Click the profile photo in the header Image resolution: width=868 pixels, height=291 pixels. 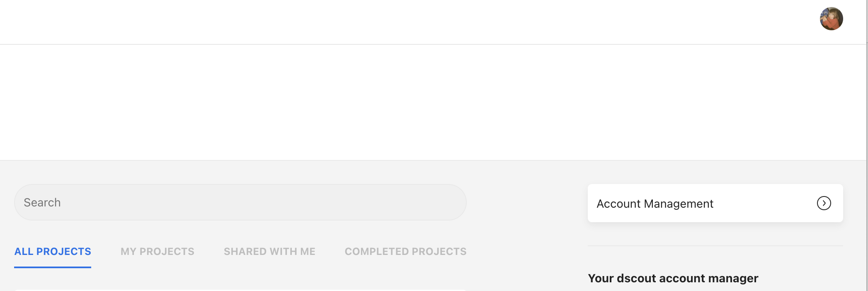pos(831,19)
